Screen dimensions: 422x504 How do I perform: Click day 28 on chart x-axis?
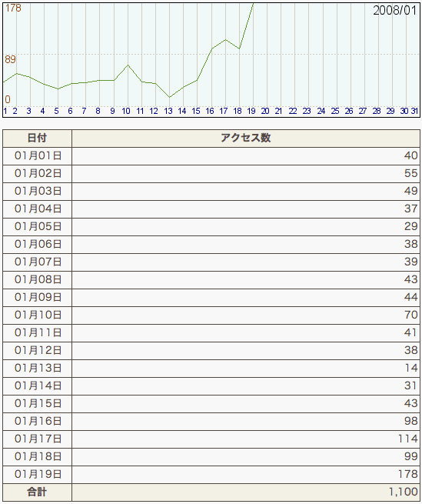tap(377, 112)
